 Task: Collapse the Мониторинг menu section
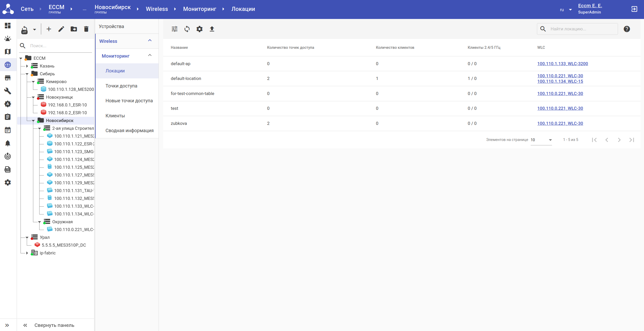coord(150,56)
